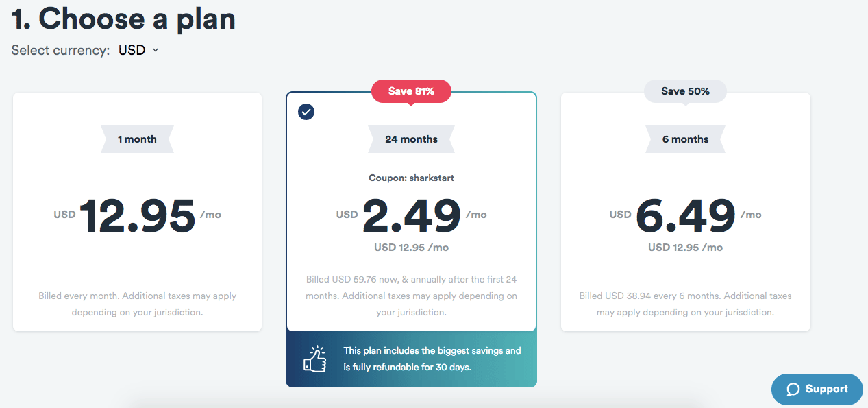Click the 1 month plan ribbon label
Screen dimensions: 868x408
coord(137,139)
